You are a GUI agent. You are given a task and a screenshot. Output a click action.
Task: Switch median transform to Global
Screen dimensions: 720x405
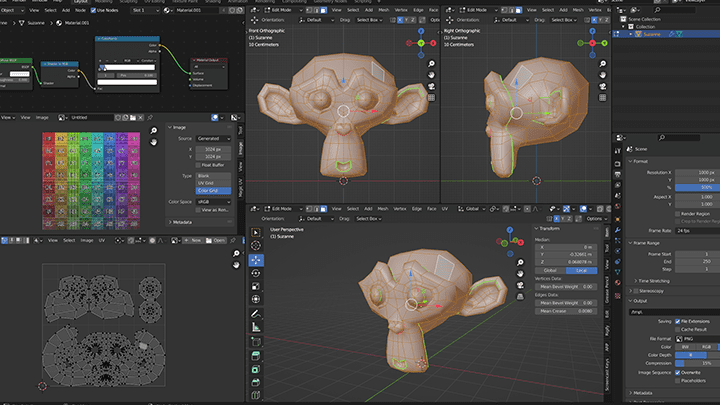550,270
